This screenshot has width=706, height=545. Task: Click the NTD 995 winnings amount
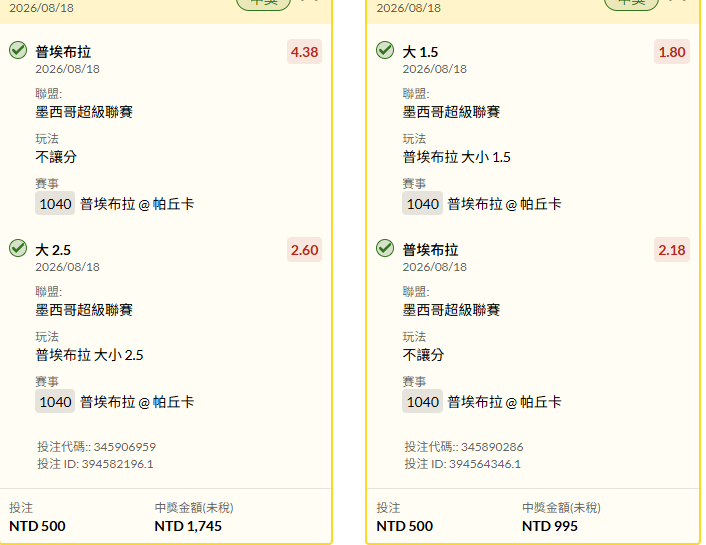(x=550, y=526)
